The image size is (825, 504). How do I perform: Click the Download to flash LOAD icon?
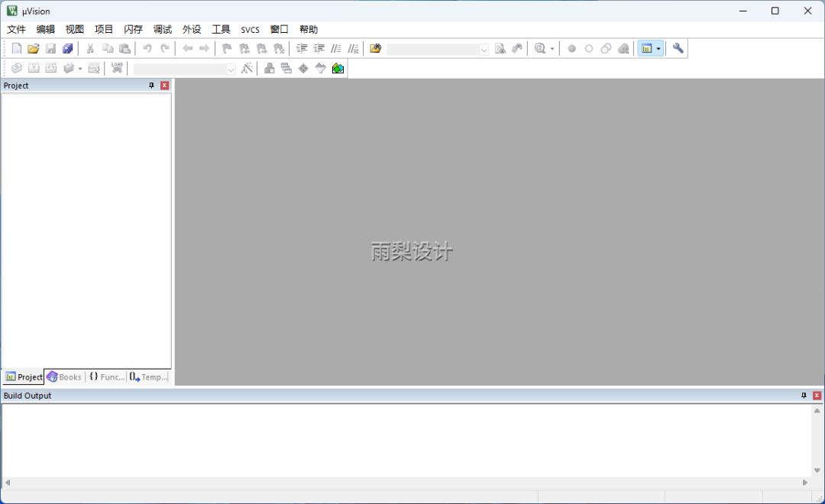point(116,68)
